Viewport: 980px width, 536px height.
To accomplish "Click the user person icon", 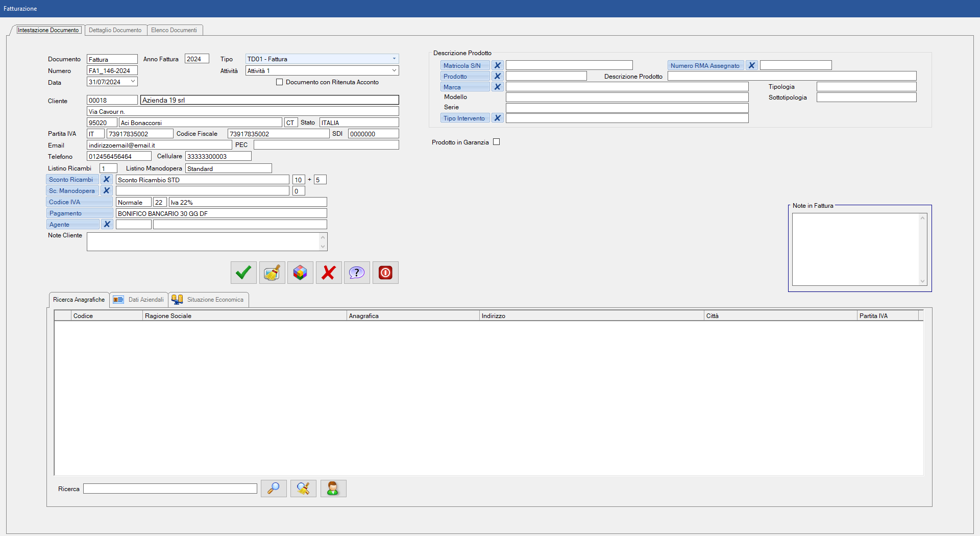I will 333,489.
